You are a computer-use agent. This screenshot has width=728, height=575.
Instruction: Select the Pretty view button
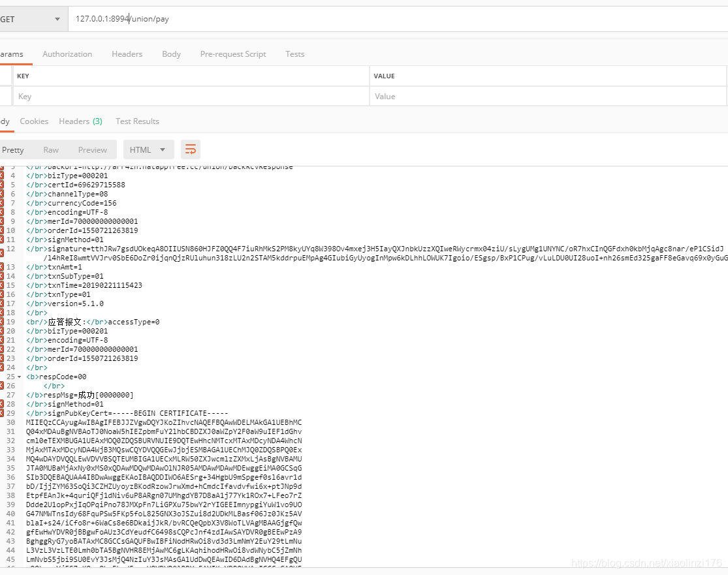(13, 149)
